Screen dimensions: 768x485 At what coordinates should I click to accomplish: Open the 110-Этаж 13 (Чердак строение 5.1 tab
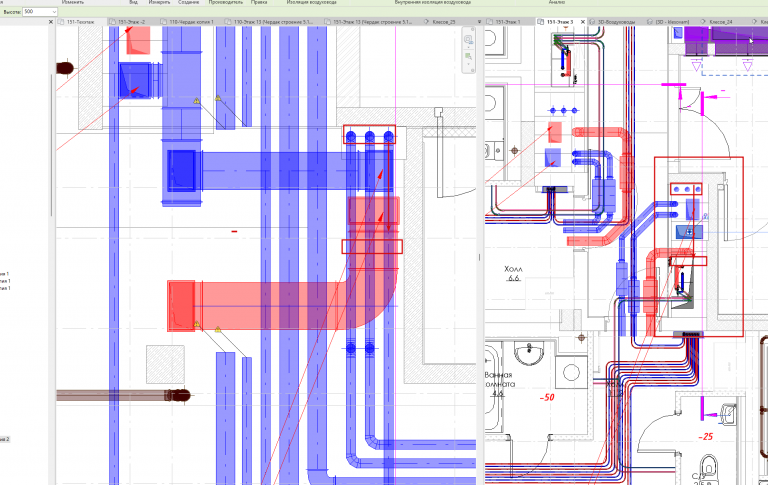[x=273, y=22]
